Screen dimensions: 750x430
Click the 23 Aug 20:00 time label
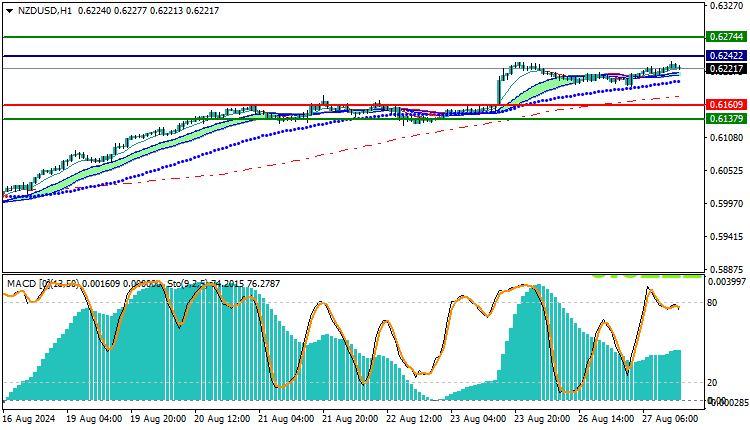point(542,419)
